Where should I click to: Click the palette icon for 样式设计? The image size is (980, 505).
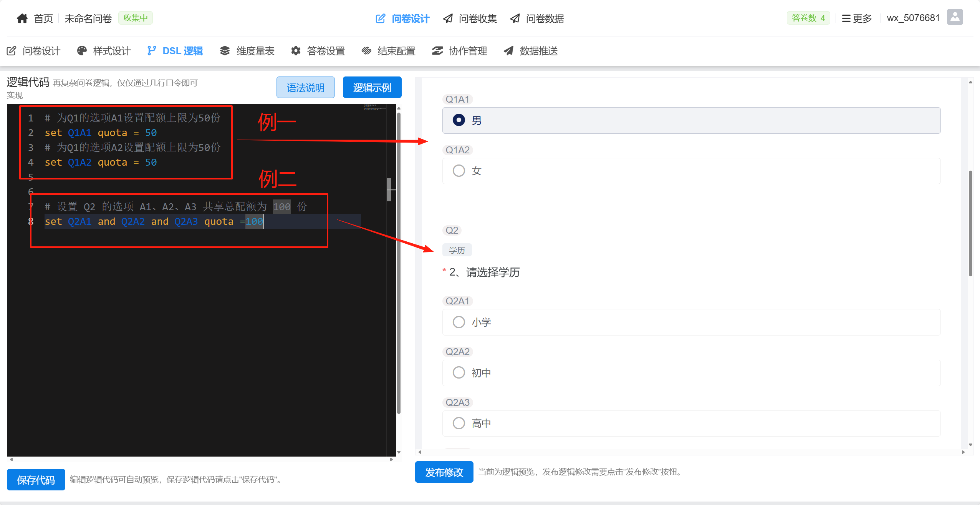(x=82, y=51)
